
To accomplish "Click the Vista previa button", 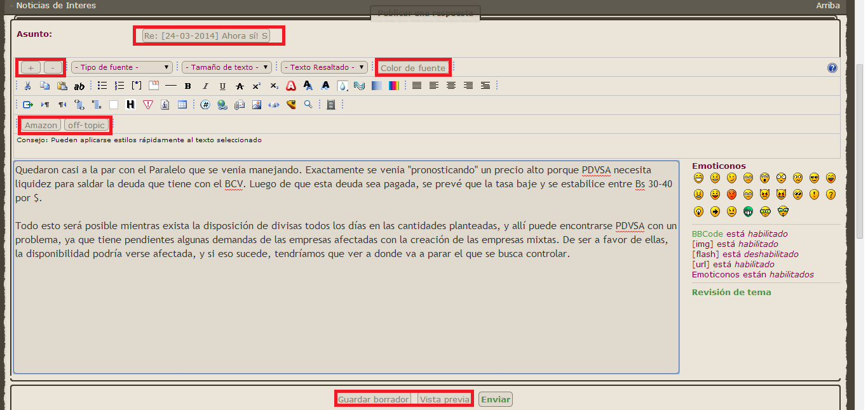I will click(x=444, y=399).
